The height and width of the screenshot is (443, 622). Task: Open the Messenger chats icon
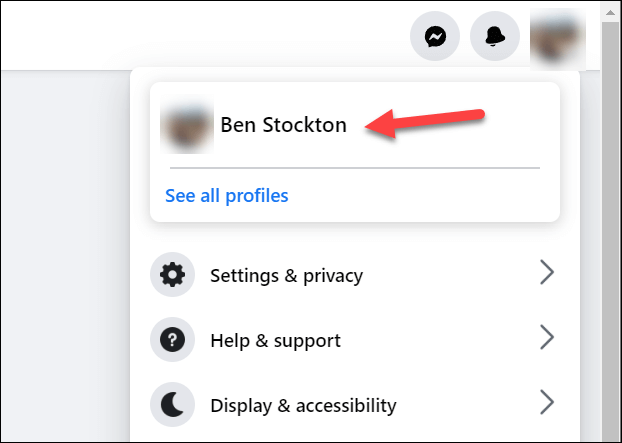[435, 37]
